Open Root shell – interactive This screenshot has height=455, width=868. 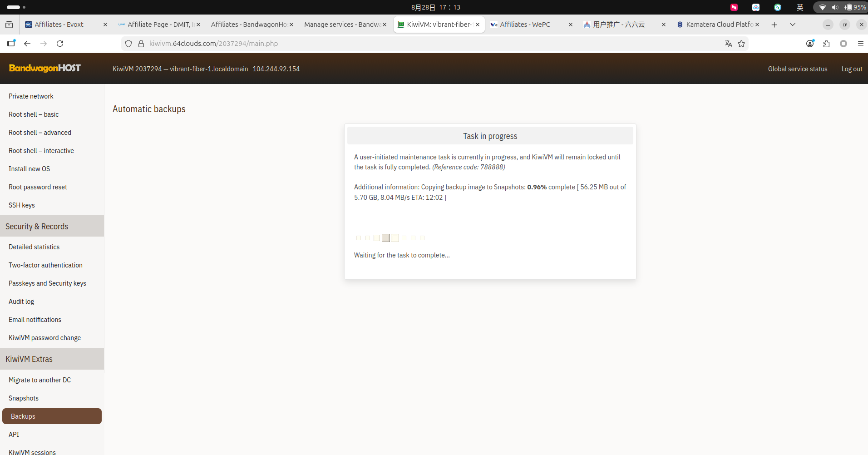pyautogui.click(x=41, y=151)
